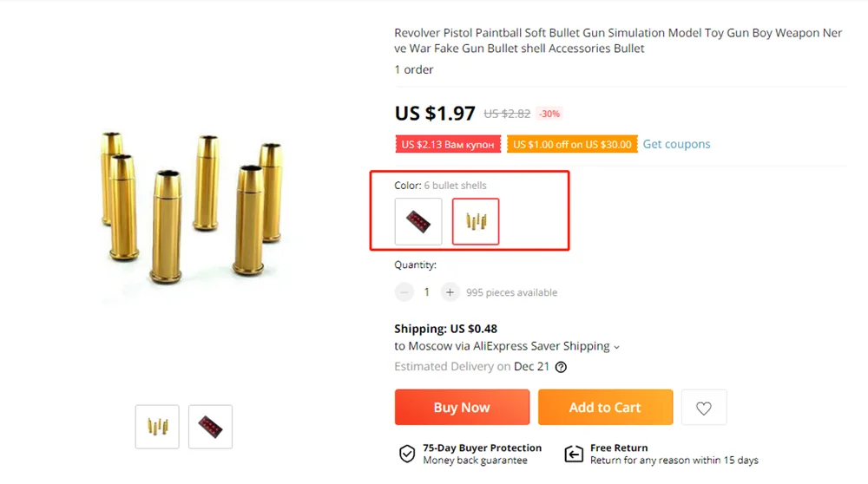Screen dimensions: 868x484
Task: Select the red bullet tray color option
Action: [x=418, y=222]
